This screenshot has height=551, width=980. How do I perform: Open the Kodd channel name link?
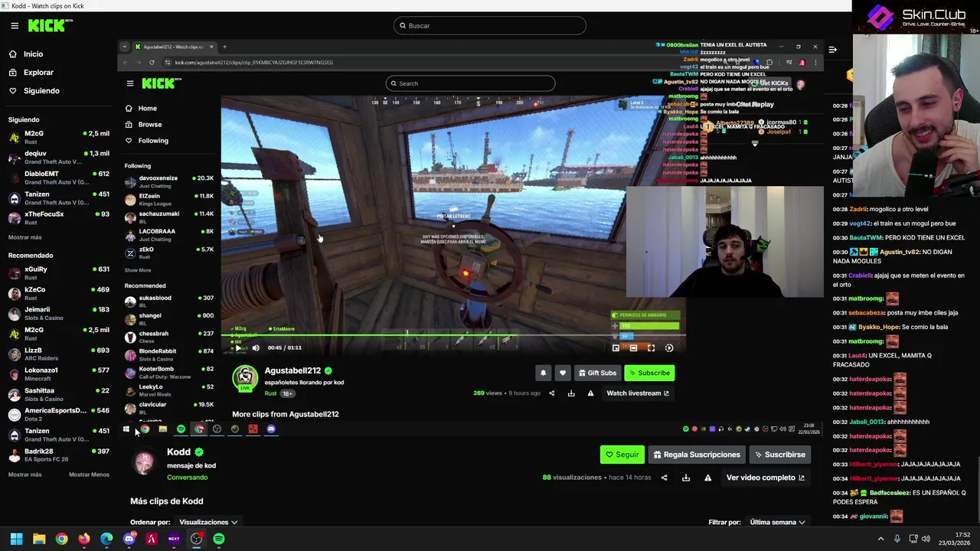tap(178, 452)
